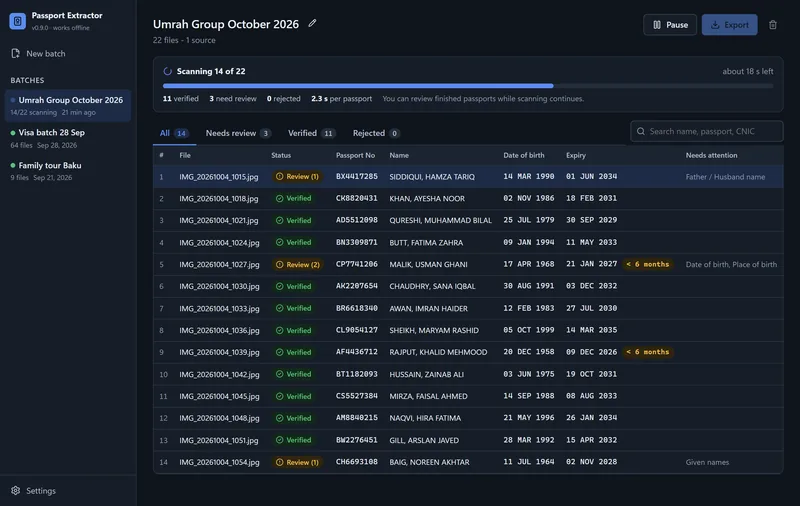Click passport number BW2276451

[x=357, y=440]
